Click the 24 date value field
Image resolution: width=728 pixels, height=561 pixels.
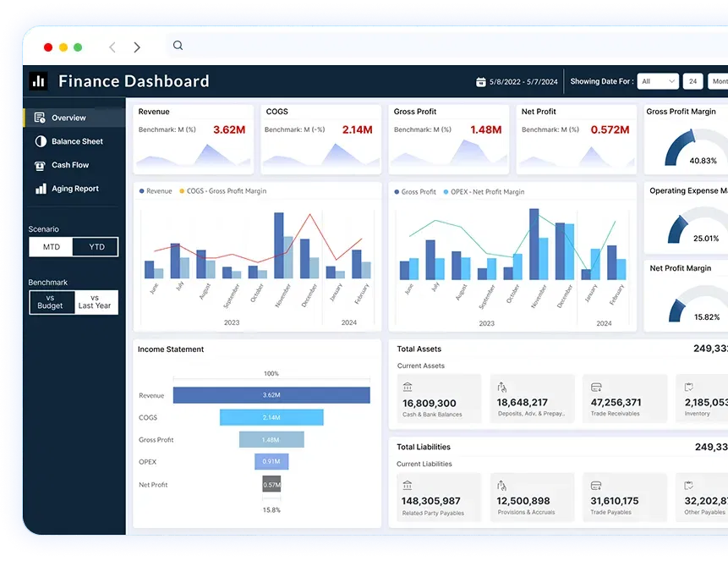pyautogui.click(x=692, y=81)
